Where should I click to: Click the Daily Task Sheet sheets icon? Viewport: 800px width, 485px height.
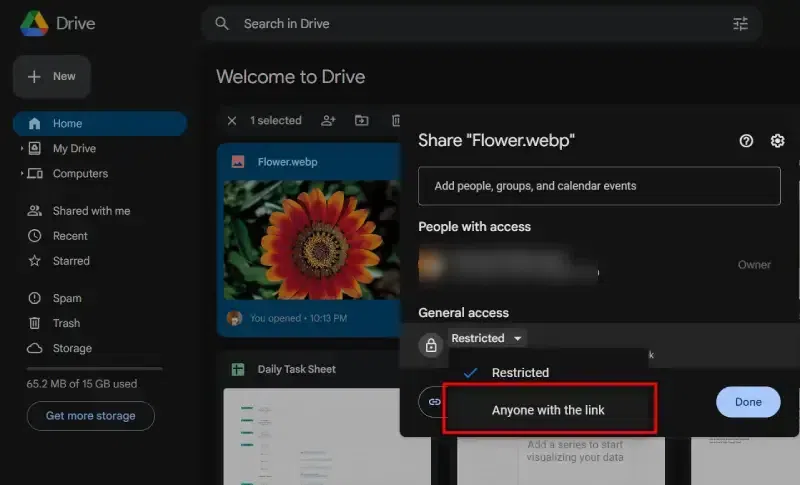click(238, 369)
